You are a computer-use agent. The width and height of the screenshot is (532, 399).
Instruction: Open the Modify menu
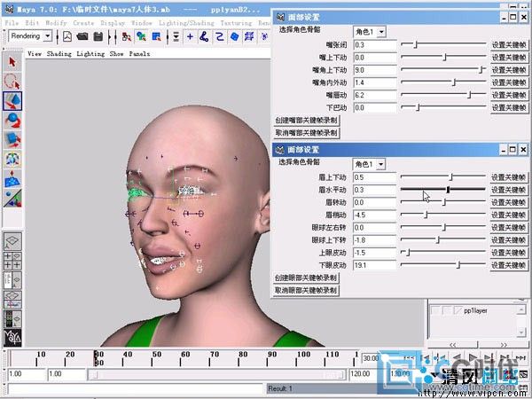tap(56, 23)
